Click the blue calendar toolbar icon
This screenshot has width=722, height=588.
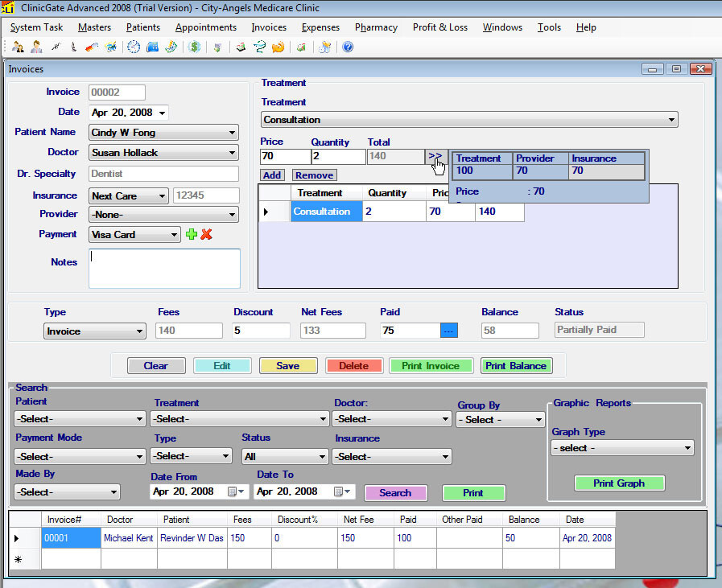[152, 47]
